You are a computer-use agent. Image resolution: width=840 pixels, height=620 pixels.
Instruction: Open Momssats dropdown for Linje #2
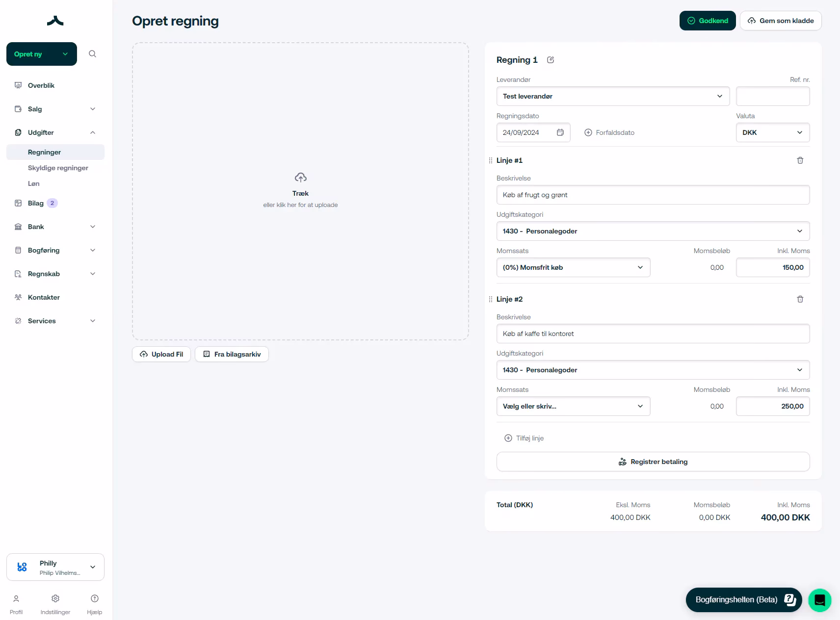click(573, 406)
